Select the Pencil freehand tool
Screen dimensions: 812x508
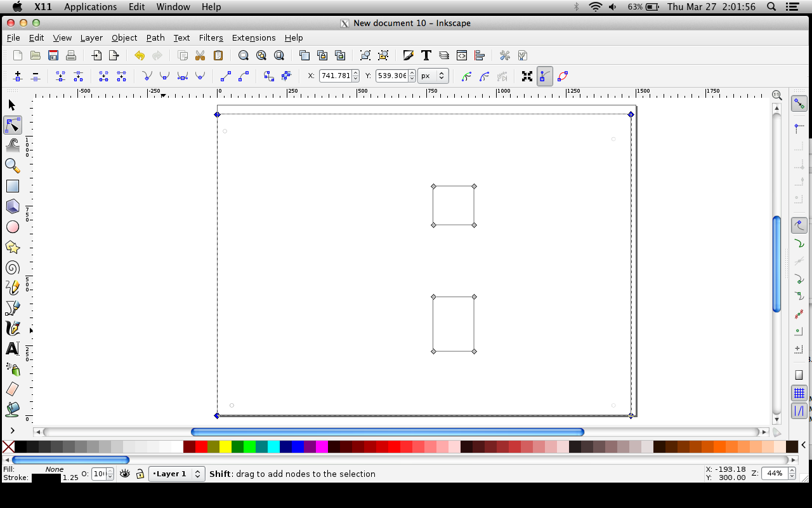(12, 288)
